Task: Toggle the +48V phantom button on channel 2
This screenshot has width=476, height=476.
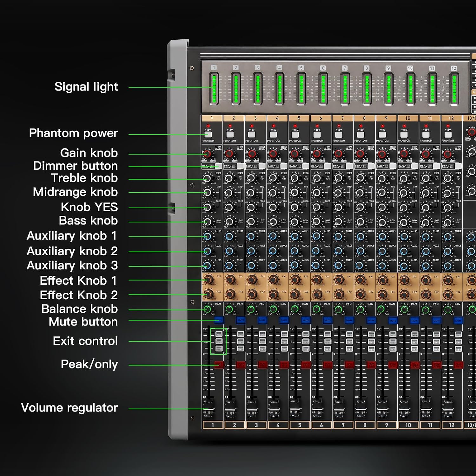Action: (230, 135)
